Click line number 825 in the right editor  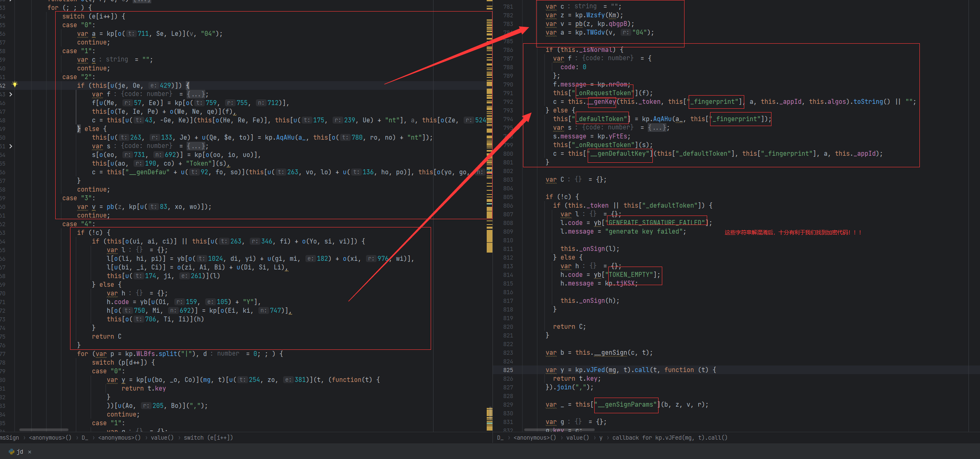tap(508, 370)
